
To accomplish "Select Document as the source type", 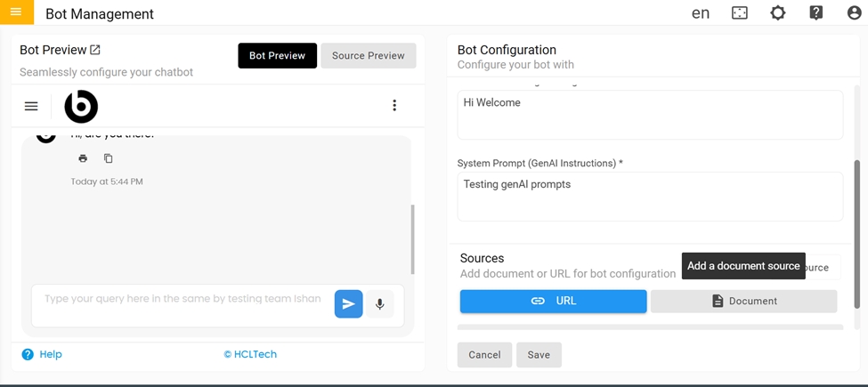I will (x=743, y=301).
